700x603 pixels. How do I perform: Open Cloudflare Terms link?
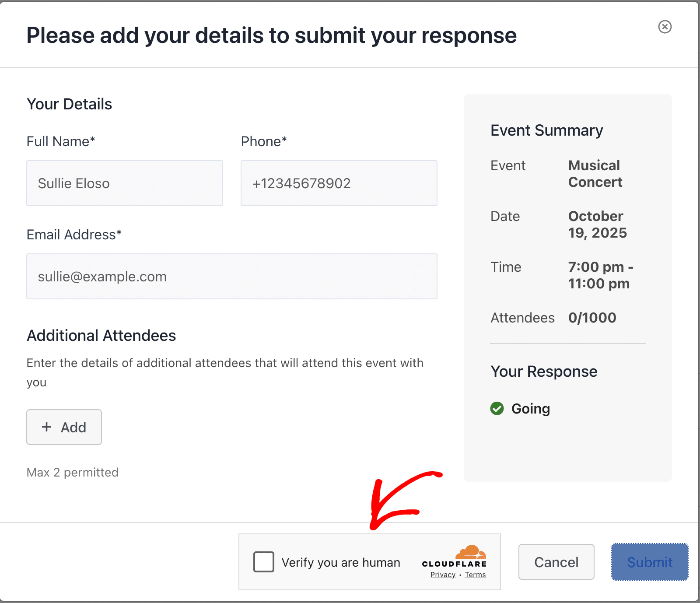click(475, 575)
